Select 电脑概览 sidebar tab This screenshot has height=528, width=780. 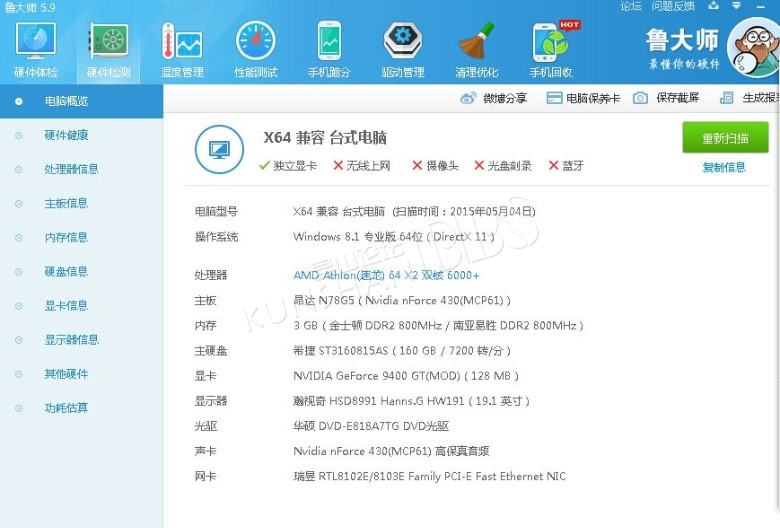[x=82, y=102]
